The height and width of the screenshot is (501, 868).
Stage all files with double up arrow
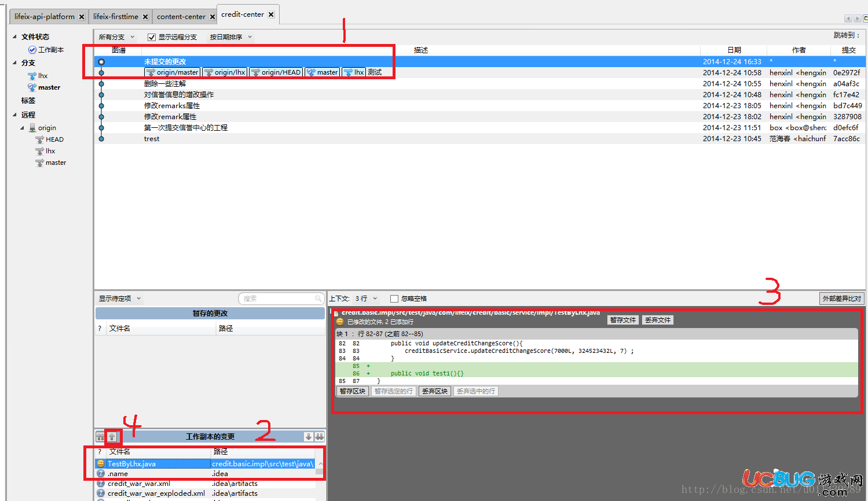(x=100, y=437)
